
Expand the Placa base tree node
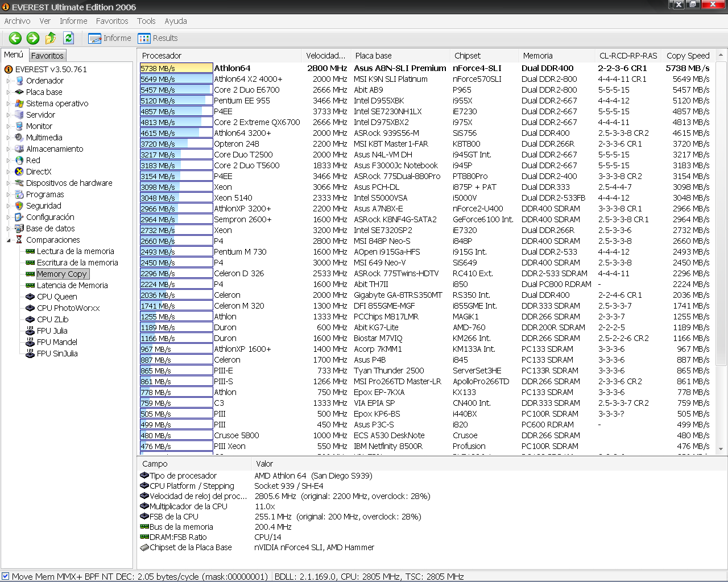[9, 92]
